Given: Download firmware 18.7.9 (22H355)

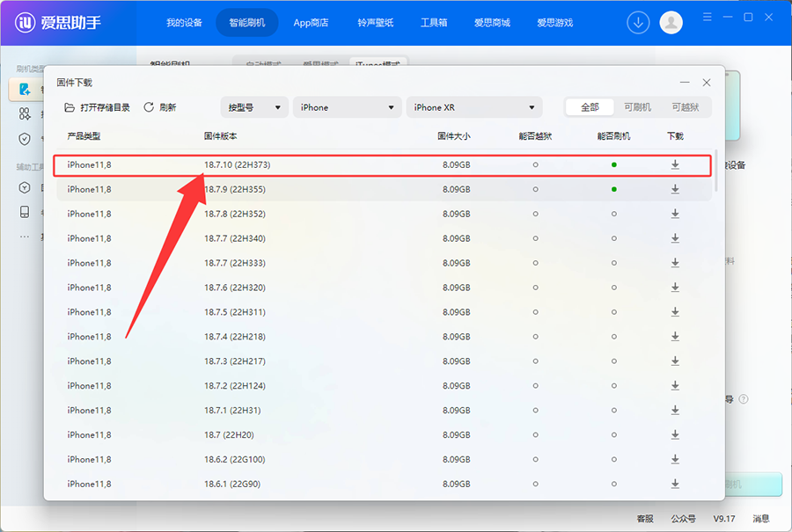Looking at the screenshot, I should (x=675, y=189).
